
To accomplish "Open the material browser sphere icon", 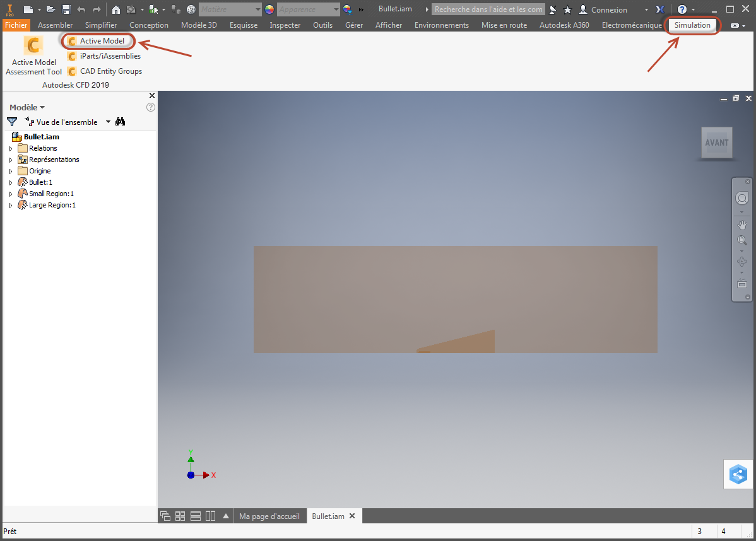I will 191,9.
